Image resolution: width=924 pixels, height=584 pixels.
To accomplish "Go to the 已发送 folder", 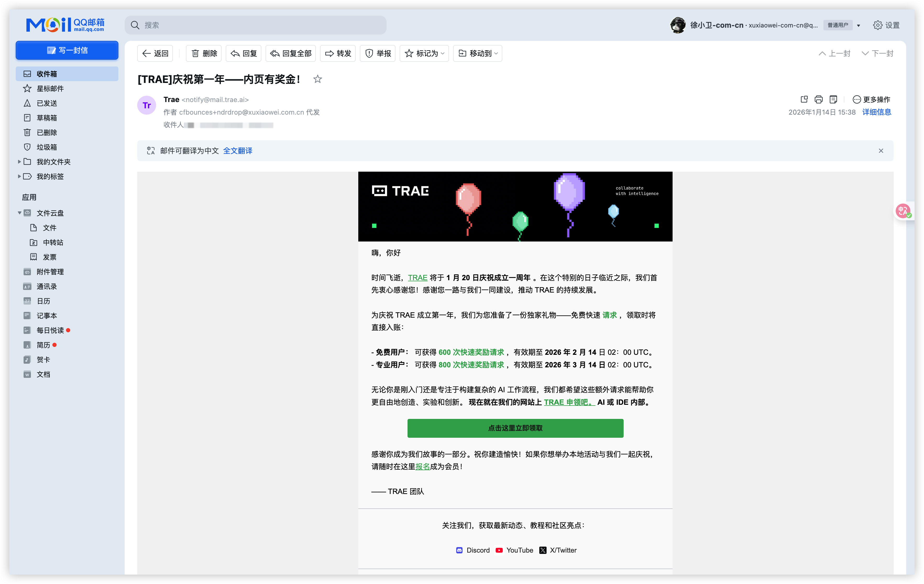I will [46, 103].
